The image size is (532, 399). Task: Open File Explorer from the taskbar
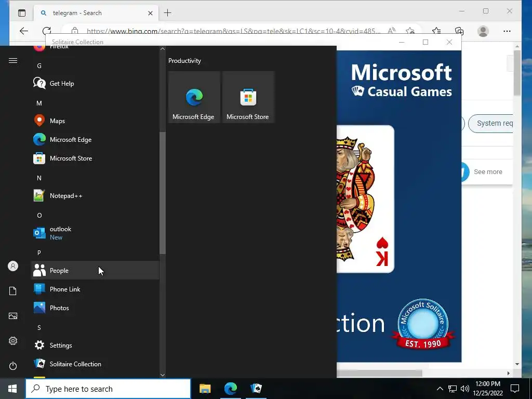click(205, 389)
